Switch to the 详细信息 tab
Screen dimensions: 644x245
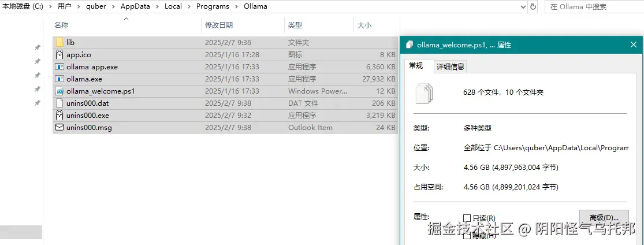(x=451, y=66)
